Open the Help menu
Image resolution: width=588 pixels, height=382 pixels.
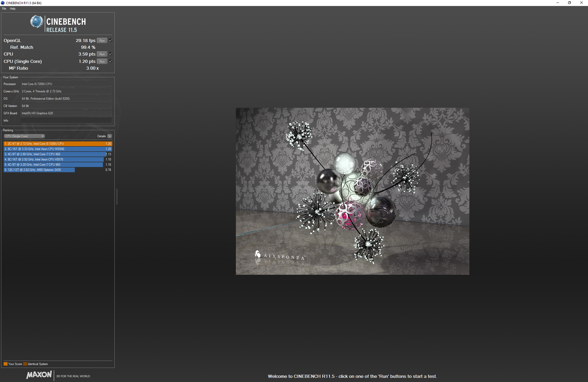click(x=13, y=9)
